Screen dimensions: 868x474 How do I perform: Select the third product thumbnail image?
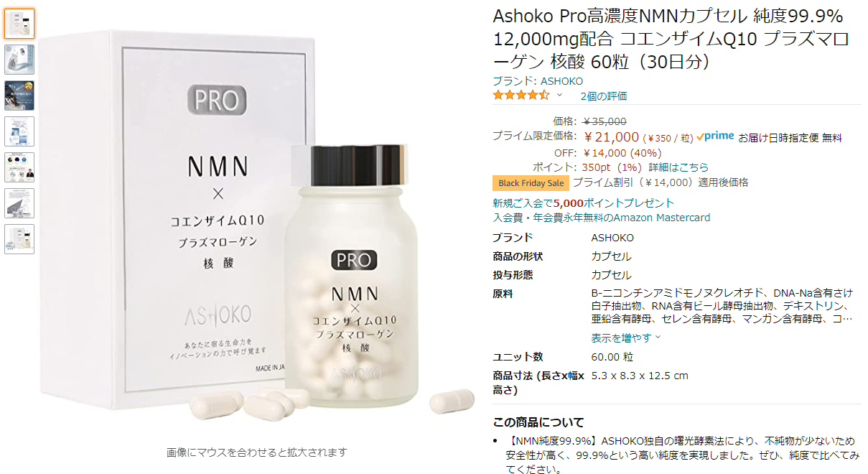coord(19,96)
